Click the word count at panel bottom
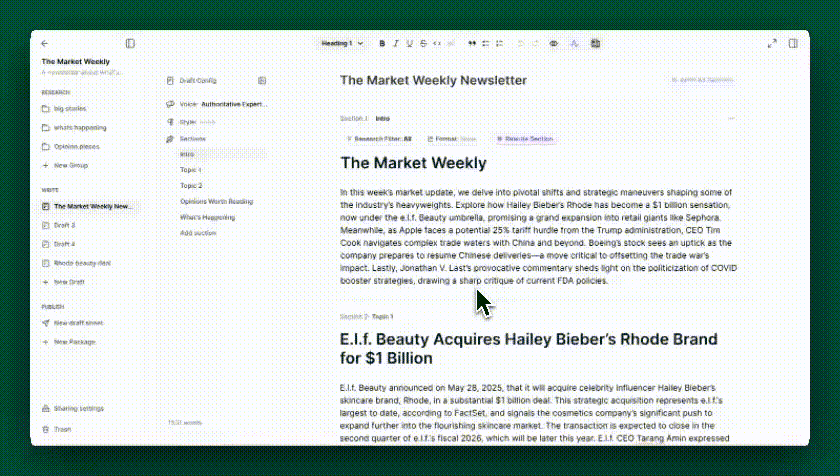 (x=185, y=422)
